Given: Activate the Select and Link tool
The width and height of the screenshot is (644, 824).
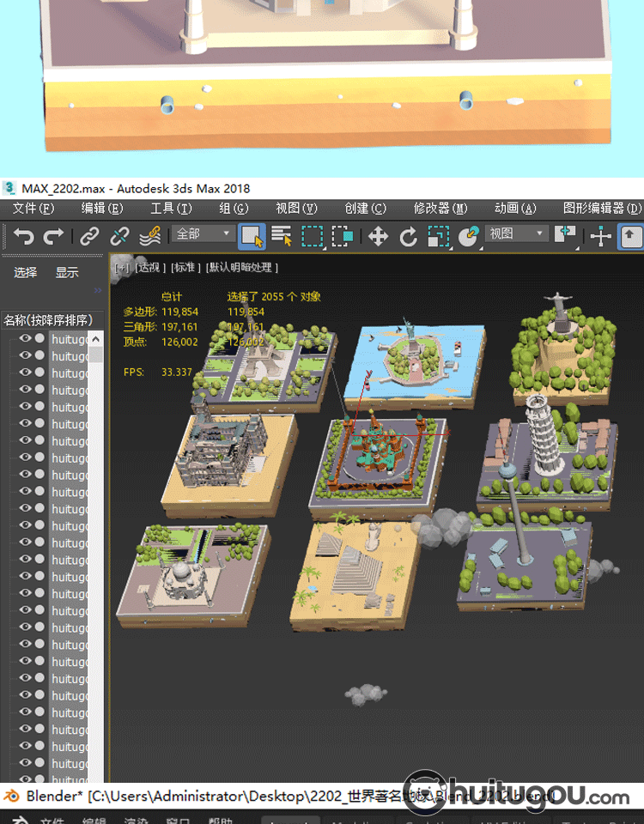Looking at the screenshot, I should click(x=89, y=236).
